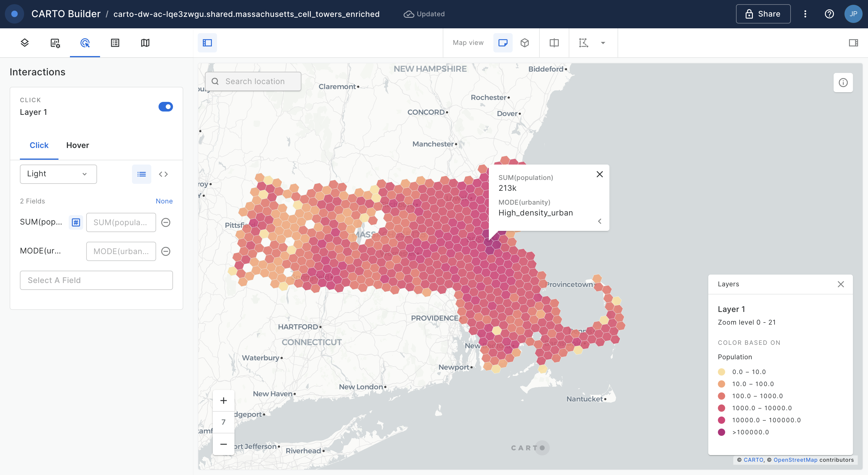Screen dimensions: 868x475
Task: Click the >100000.0 legend color swatch
Action: pyautogui.click(x=722, y=432)
